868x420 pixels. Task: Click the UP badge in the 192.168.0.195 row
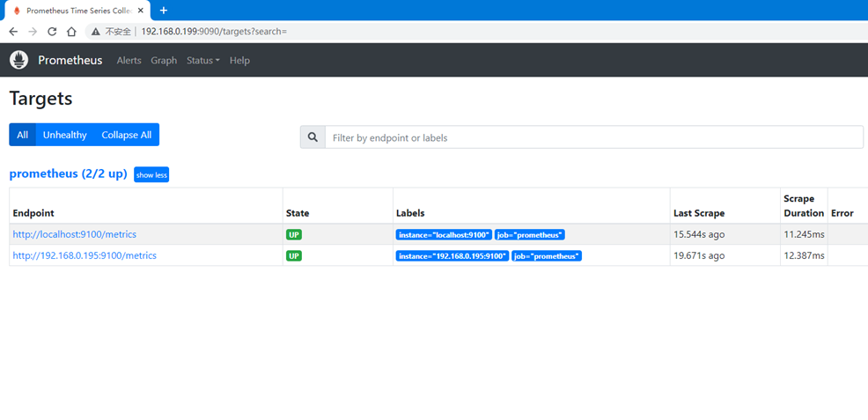[294, 255]
